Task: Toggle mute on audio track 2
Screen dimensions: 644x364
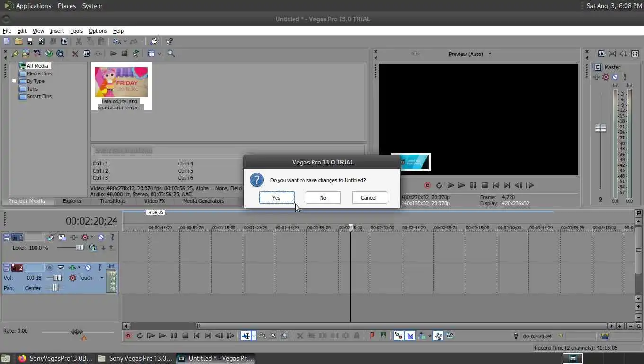Action: [x=88, y=267]
